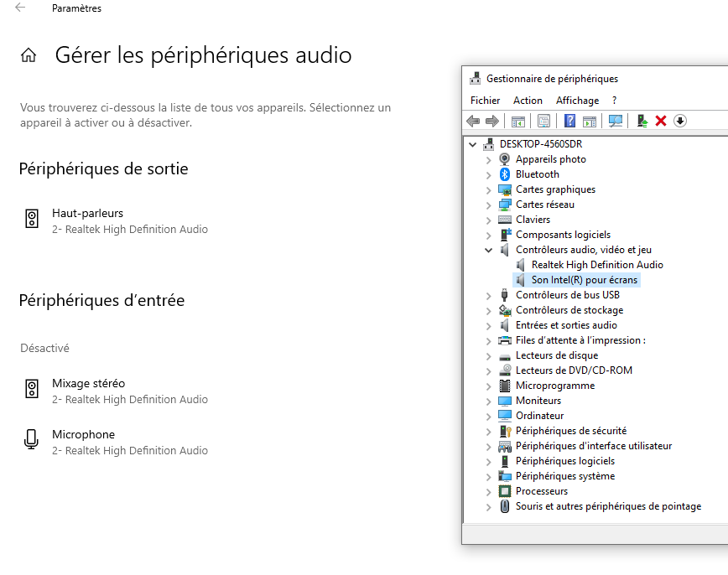This screenshot has width=728, height=575.
Task: Open the Fichier menu
Action: point(485,101)
